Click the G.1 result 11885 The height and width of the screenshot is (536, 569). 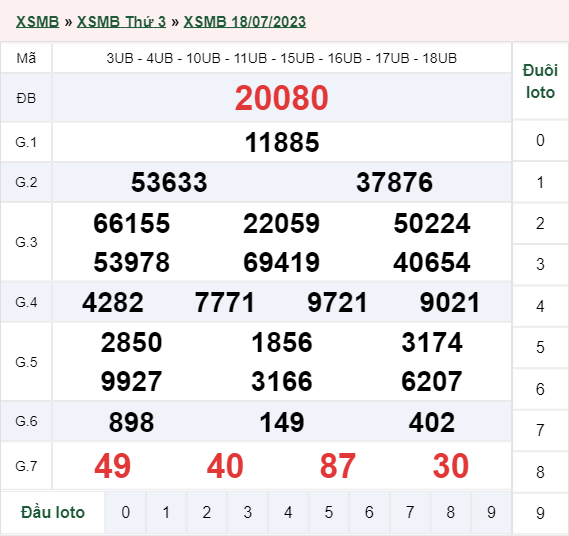[x=282, y=142]
